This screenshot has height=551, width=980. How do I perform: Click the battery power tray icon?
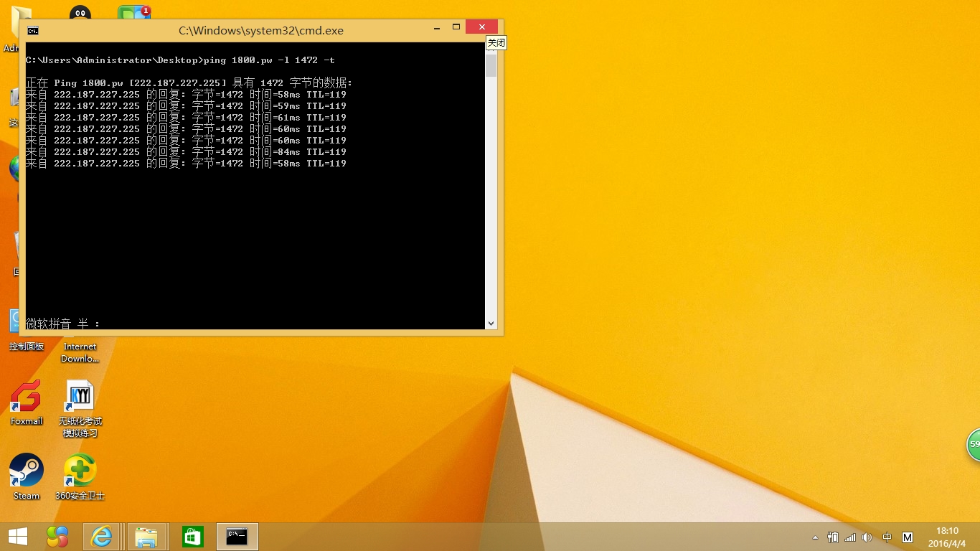[833, 537]
